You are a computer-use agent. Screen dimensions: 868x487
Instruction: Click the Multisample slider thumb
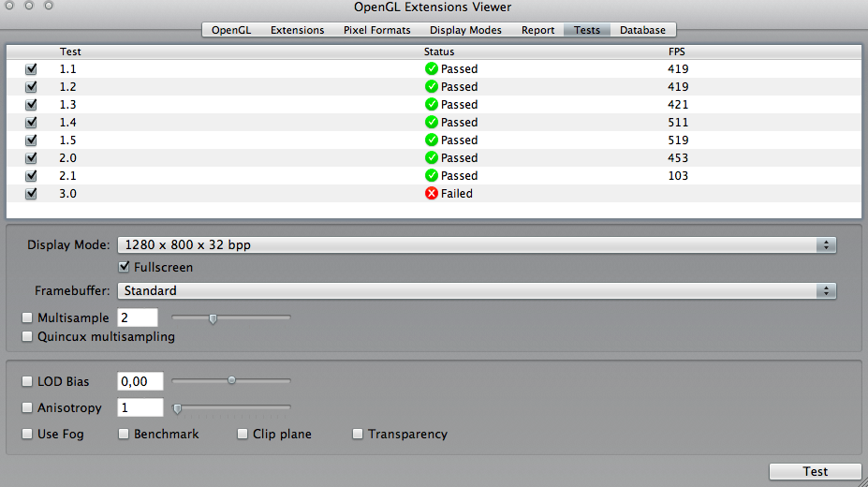(x=213, y=318)
